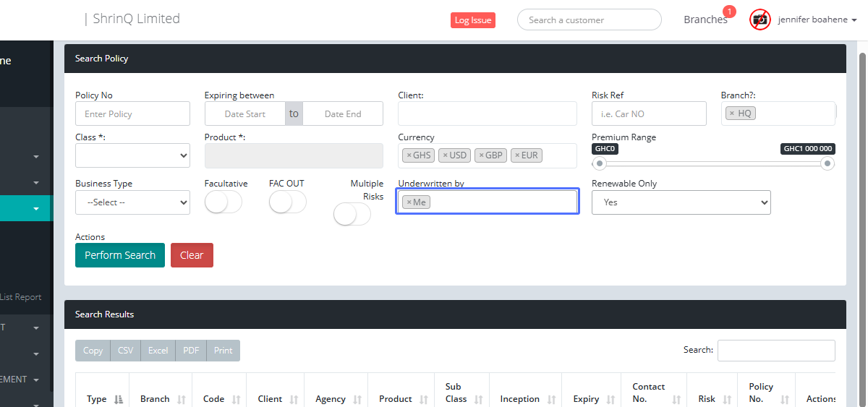The image size is (868, 407).
Task: Sort results by Type column
Action: [119, 399]
